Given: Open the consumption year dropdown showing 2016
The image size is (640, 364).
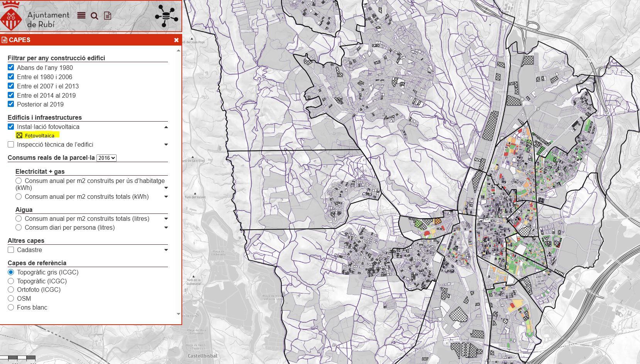Looking at the screenshot, I should coord(106,158).
